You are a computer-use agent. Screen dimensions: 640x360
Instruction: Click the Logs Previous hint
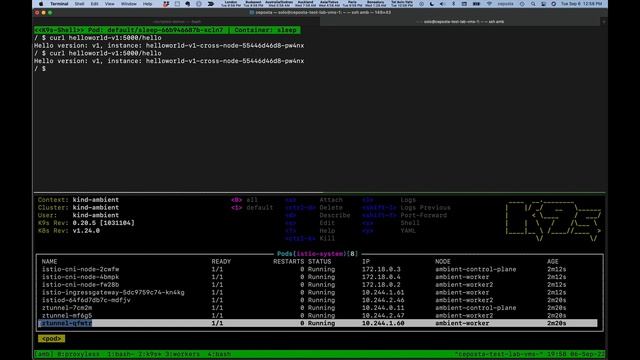point(425,207)
